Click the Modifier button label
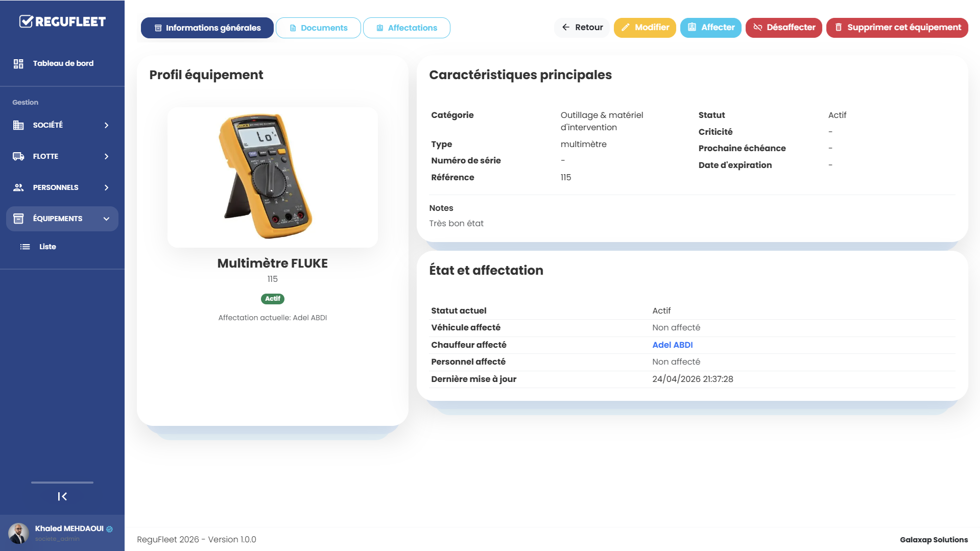This screenshot has height=551, width=980. pyautogui.click(x=652, y=28)
